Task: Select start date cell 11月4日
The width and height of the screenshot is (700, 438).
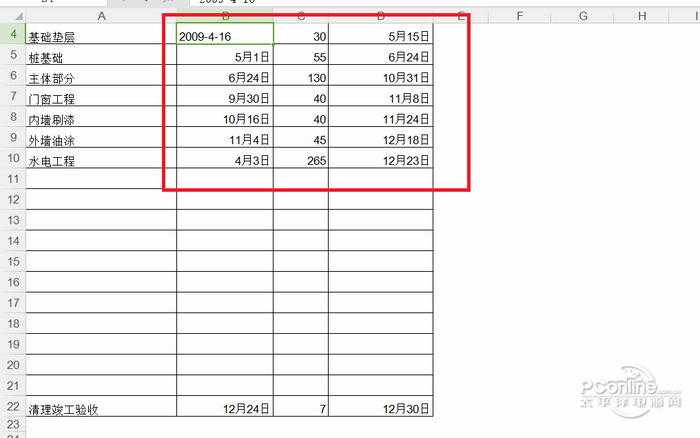Action: point(225,137)
